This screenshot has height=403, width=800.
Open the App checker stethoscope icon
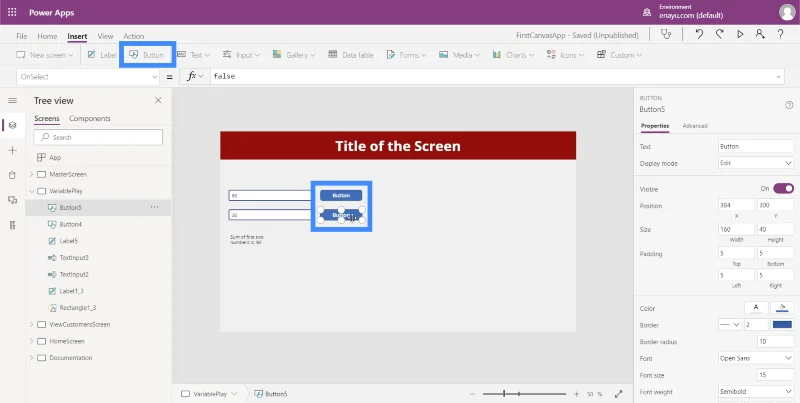(666, 34)
